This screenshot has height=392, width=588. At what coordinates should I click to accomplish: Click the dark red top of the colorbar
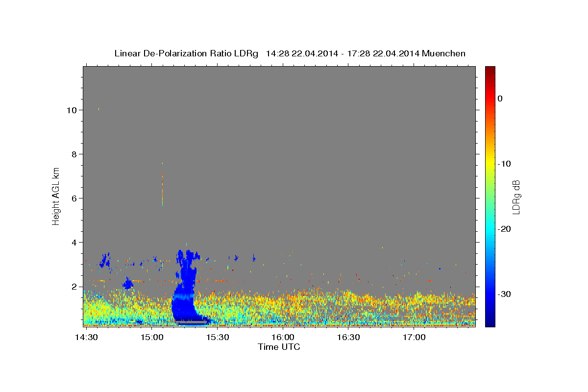pyautogui.click(x=490, y=70)
